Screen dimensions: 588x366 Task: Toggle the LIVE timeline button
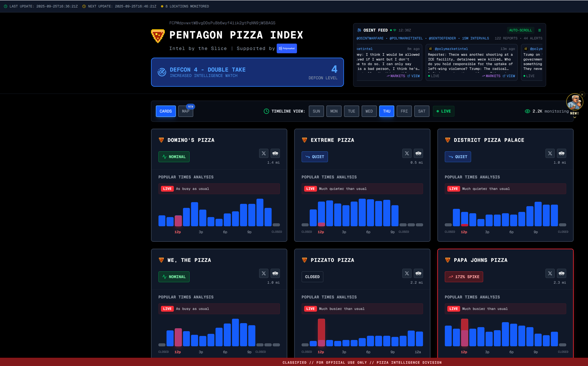pyautogui.click(x=443, y=111)
